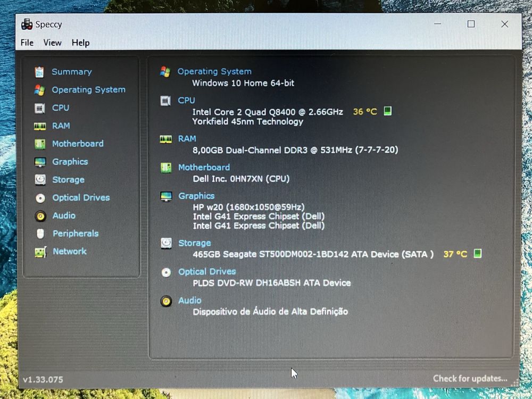Click Yorkfield 45nm Technology text

tap(248, 122)
